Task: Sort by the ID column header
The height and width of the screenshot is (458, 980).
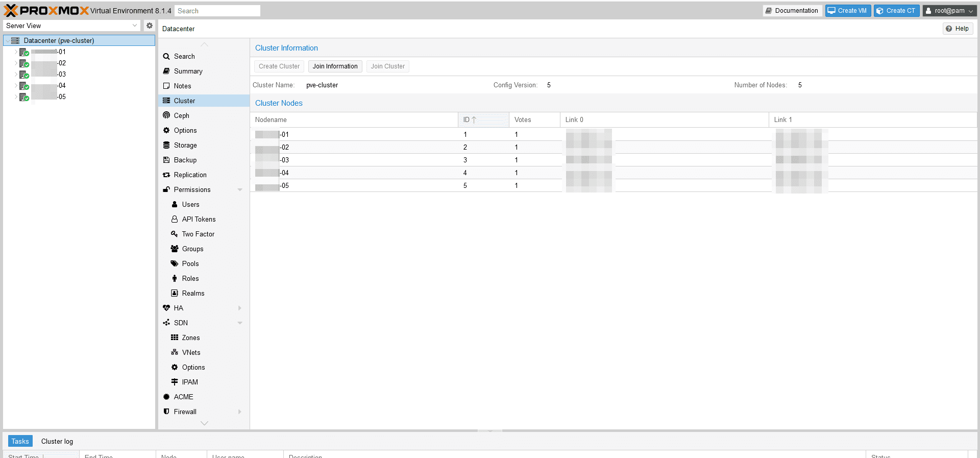Action: 483,120
